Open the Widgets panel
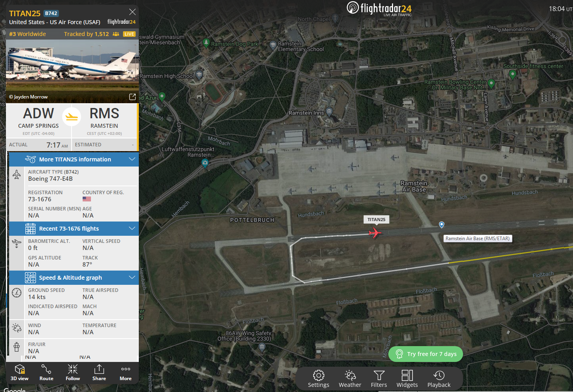The height and width of the screenshot is (392, 573). [x=407, y=379]
